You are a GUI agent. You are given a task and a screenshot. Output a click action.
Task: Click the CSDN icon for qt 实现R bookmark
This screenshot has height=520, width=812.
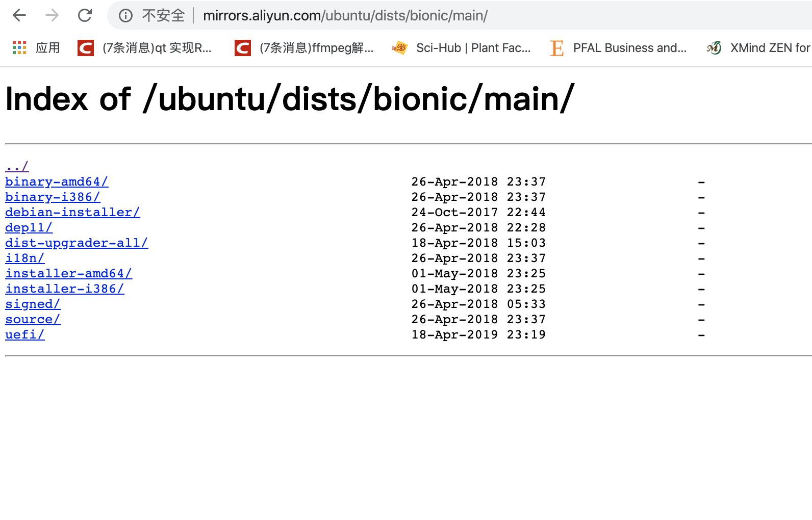pyautogui.click(x=85, y=47)
